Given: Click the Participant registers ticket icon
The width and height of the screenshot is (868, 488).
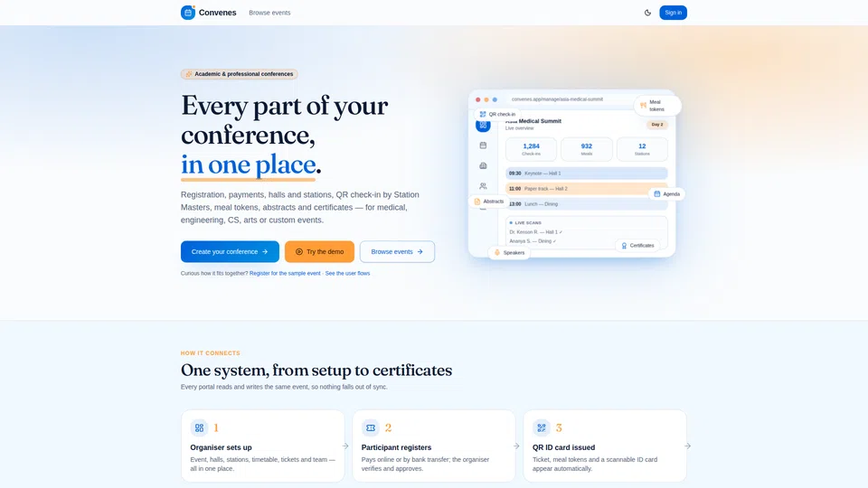Looking at the screenshot, I should point(371,427).
